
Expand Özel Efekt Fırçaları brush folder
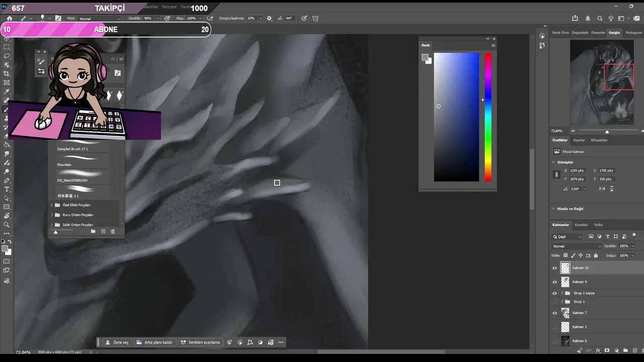pyautogui.click(x=51, y=205)
